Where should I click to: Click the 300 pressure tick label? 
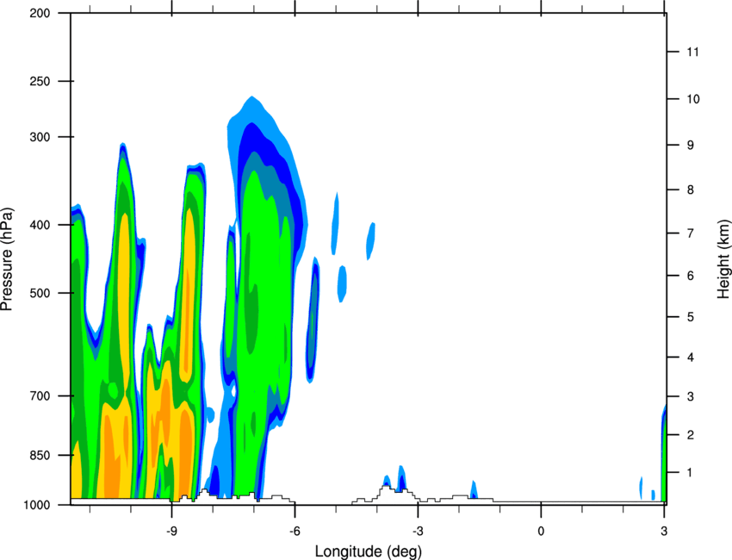coord(40,137)
